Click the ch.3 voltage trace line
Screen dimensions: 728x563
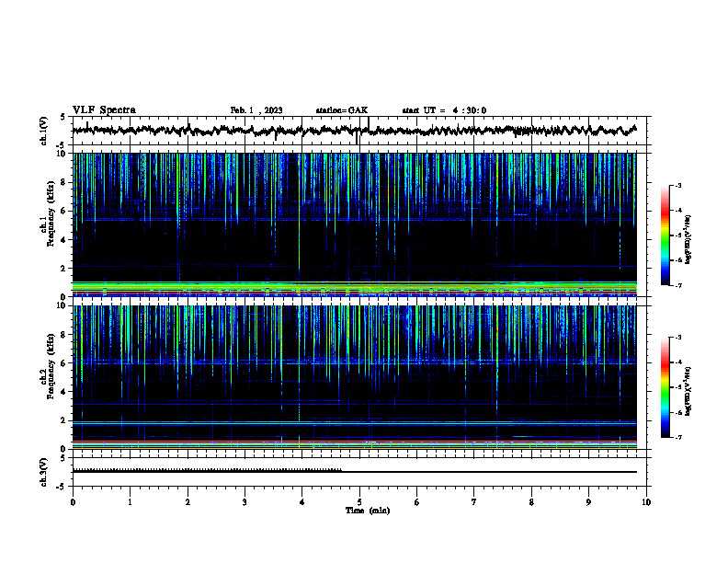click(x=354, y=471)
